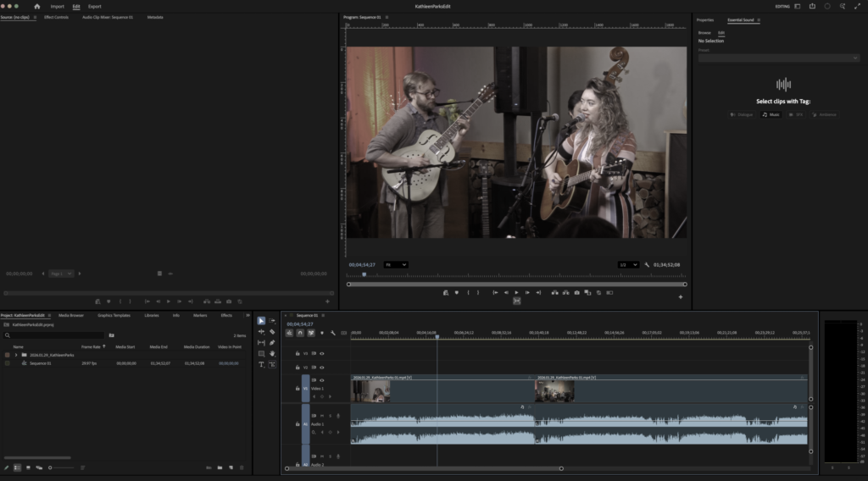Click Export Frame camera icon in Program Monitor
Screen dimensions: 868x481
click(x=576, y=292)
